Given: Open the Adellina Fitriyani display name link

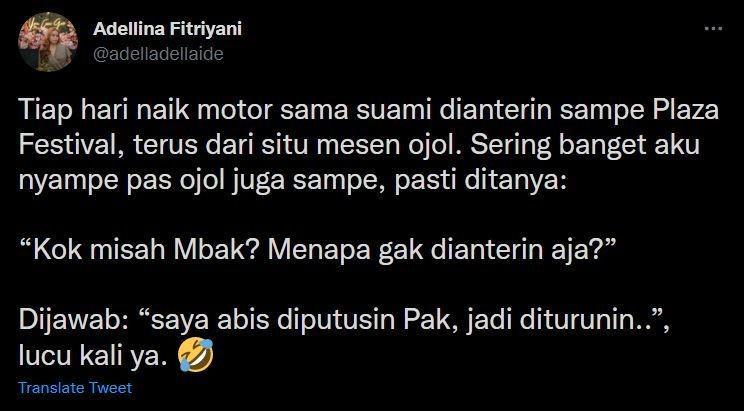Looking at the screenshot, I should pos(167,29).
